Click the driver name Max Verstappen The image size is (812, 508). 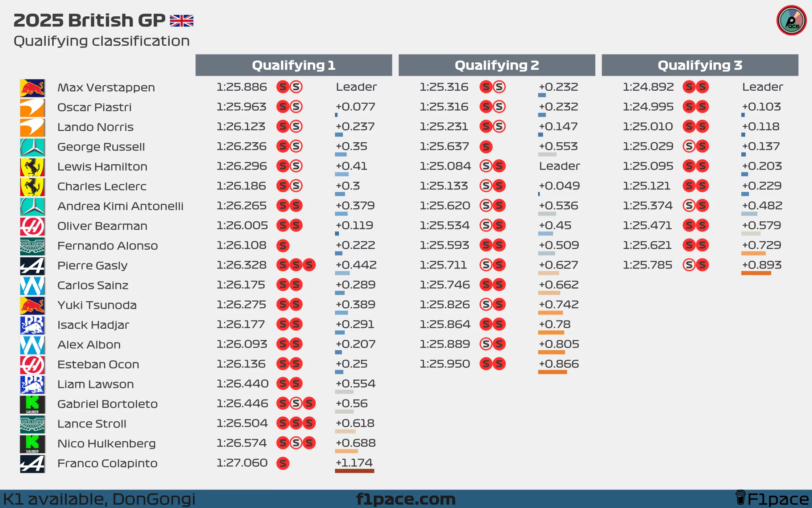pyautogui.click(x=106, y=88)
